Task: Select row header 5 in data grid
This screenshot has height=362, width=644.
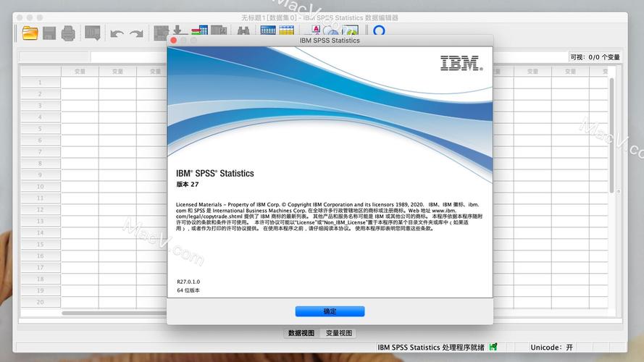Action: tap(41, 129)
